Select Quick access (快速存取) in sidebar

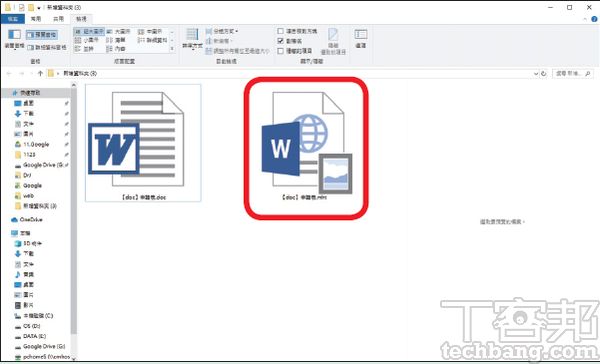click(x=26, y=93)
